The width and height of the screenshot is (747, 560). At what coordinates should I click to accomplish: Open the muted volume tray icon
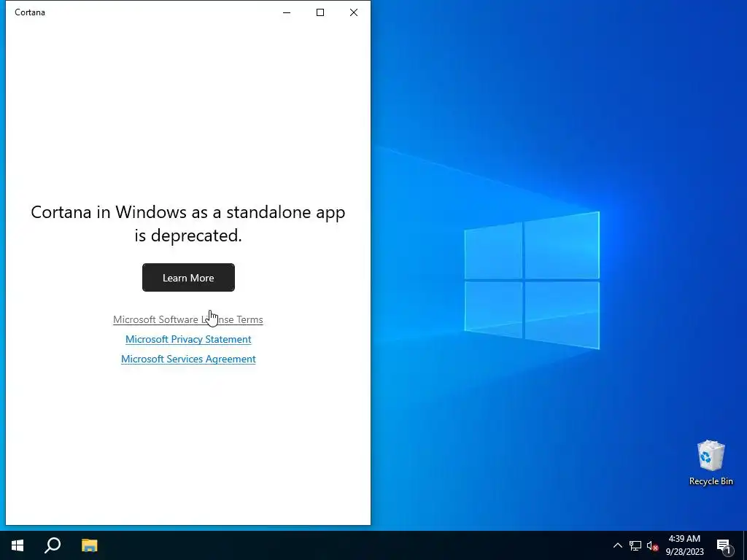(652, 545)
